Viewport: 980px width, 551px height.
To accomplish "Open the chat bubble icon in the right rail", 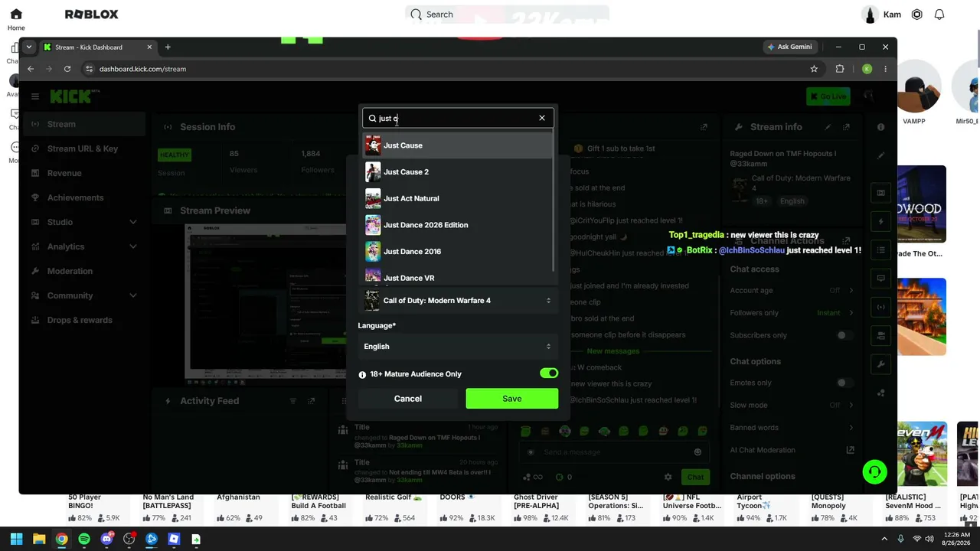I will pyautogui.click(x=881, y=279).
